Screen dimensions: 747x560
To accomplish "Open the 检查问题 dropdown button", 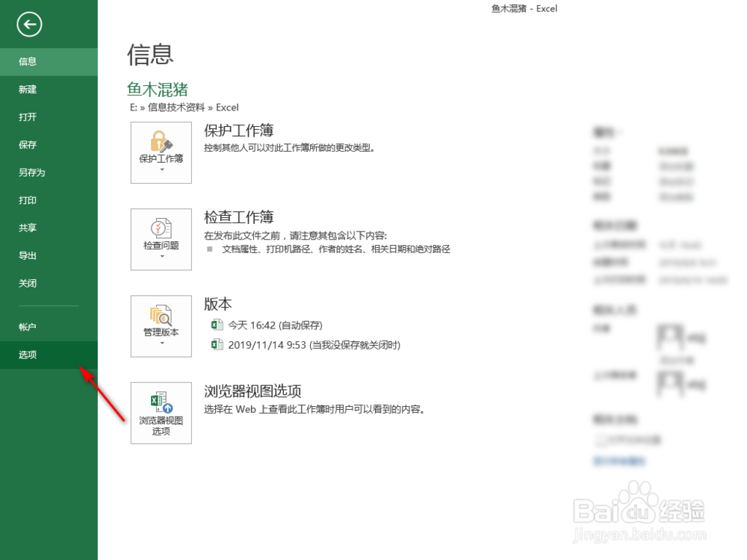I will tap(161, 239).
